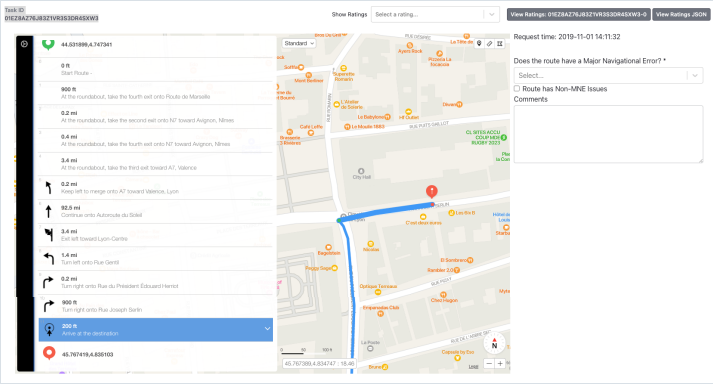Zoom in with the map plus button
This screenshot has height=385, width=713.
click(500, 363)
